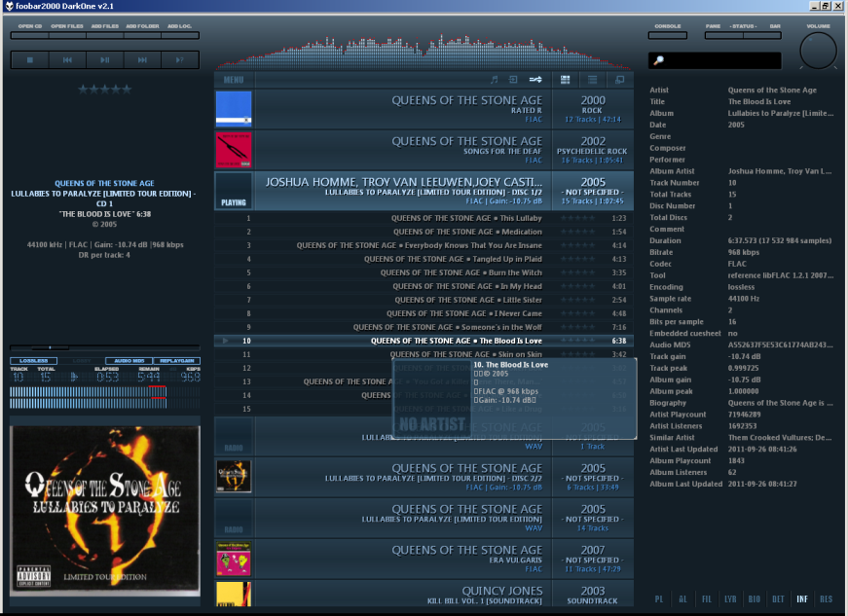Select Songs for the Deaf cover thumbnail
Image resolution: width=848 pixels, height=616 pixels.
pos(234,150)
